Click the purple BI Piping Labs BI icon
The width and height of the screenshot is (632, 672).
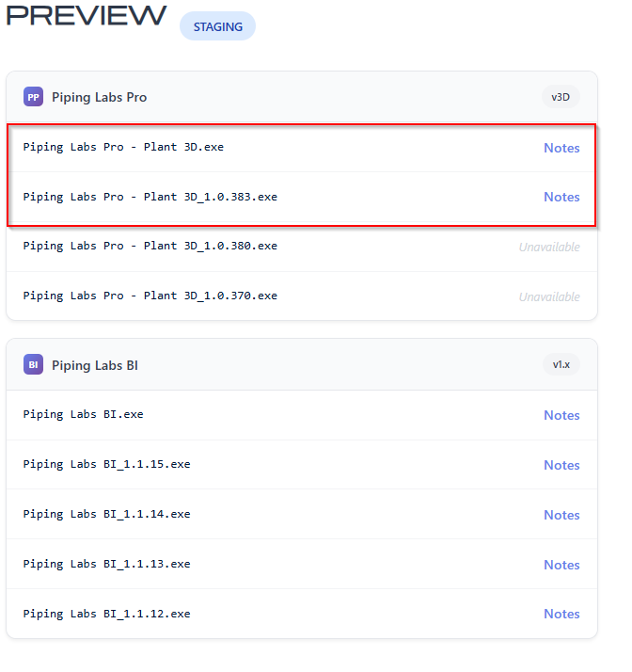(34, 364)
